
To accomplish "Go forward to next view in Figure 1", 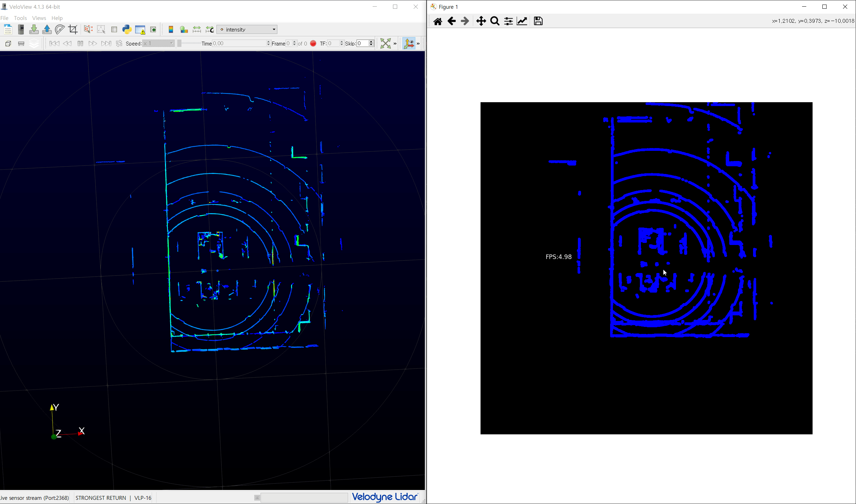I will coord(465,21).
